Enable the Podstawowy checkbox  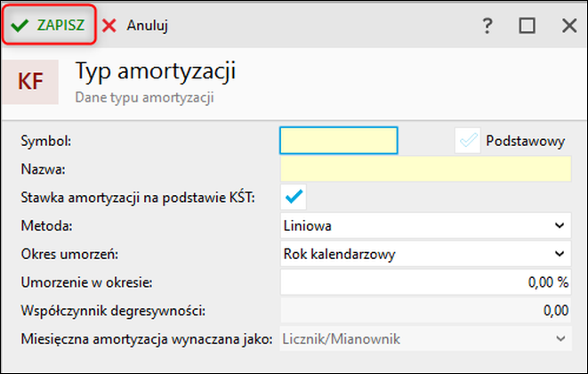click(467, 141)
